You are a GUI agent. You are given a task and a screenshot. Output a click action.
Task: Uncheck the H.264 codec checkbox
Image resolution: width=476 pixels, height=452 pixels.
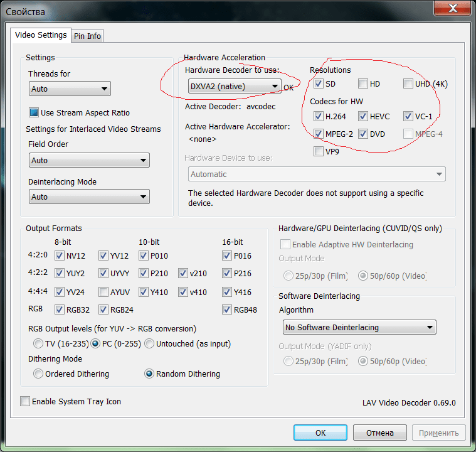click(x=319, y=117)
